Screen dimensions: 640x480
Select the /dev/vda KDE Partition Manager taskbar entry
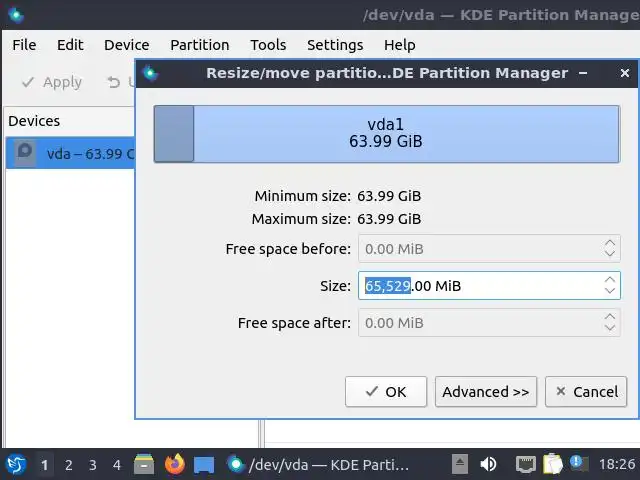point(318,464)
